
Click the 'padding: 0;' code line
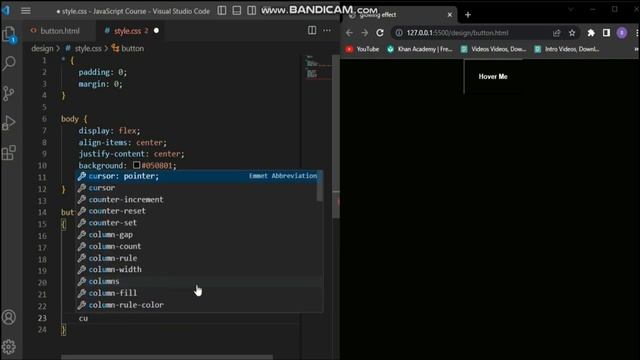tap(102, 72)
